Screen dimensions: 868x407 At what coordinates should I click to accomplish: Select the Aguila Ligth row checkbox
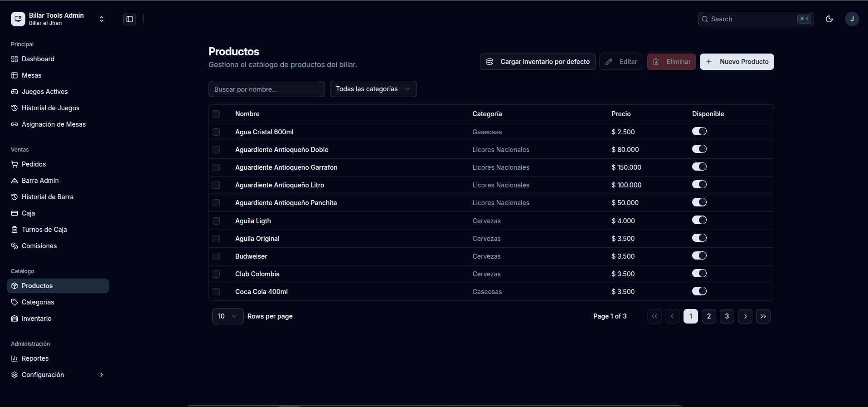click(x=216, y=221)
